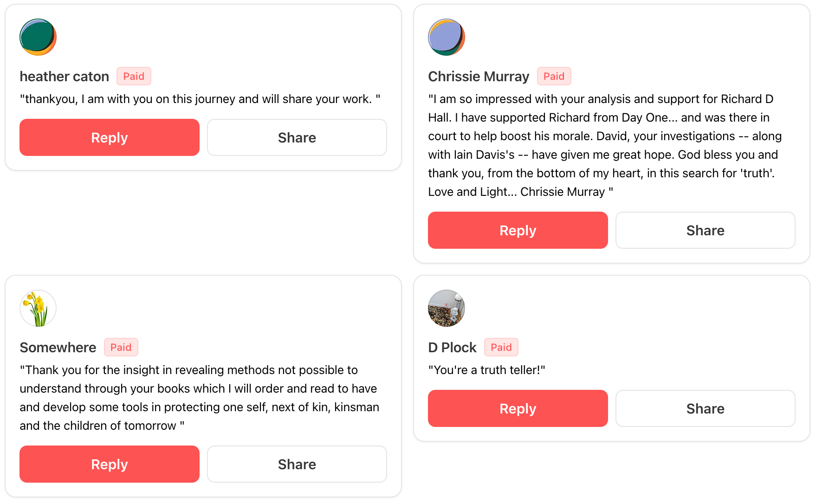Screen dimensions: 816x504
Task: Click Chrissie Murray's purple avatar icon
Action: pos(446,37)
